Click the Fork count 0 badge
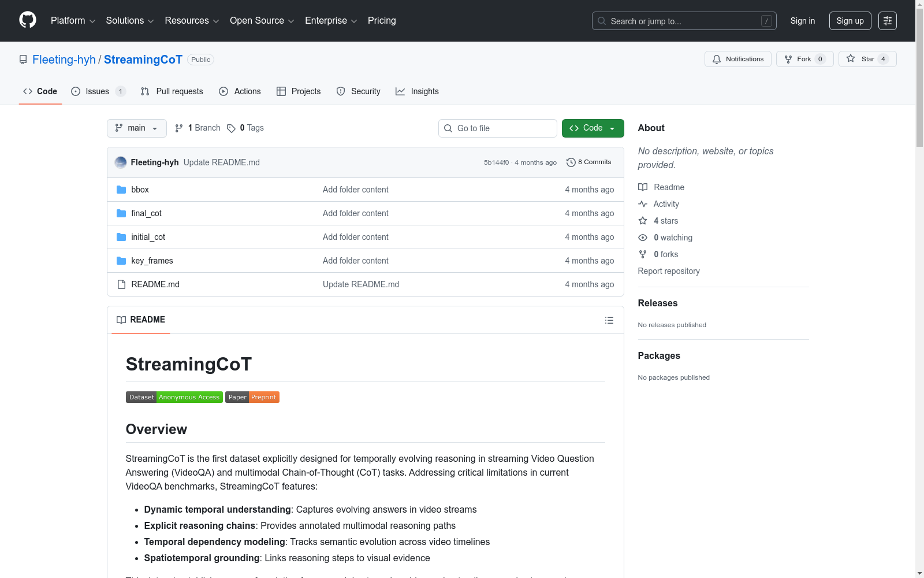This screenshot has width=924, height=578. tap(820, 59)
